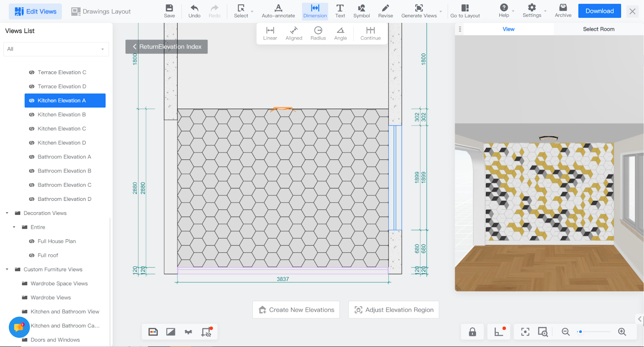Screen dimensions: 644x347
Task: Activate the Angle dimension tool
Action: (340, 33)
